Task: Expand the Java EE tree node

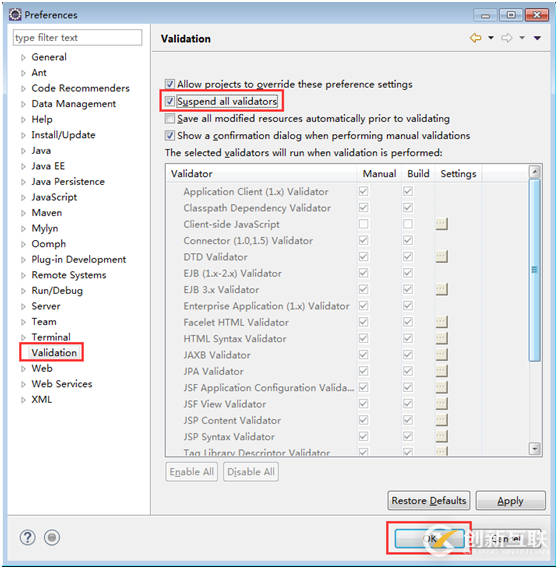Action: coord(23,167)
